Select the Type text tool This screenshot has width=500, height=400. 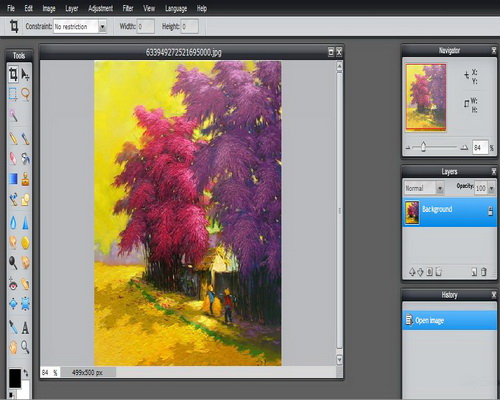[x=25, y=327]
